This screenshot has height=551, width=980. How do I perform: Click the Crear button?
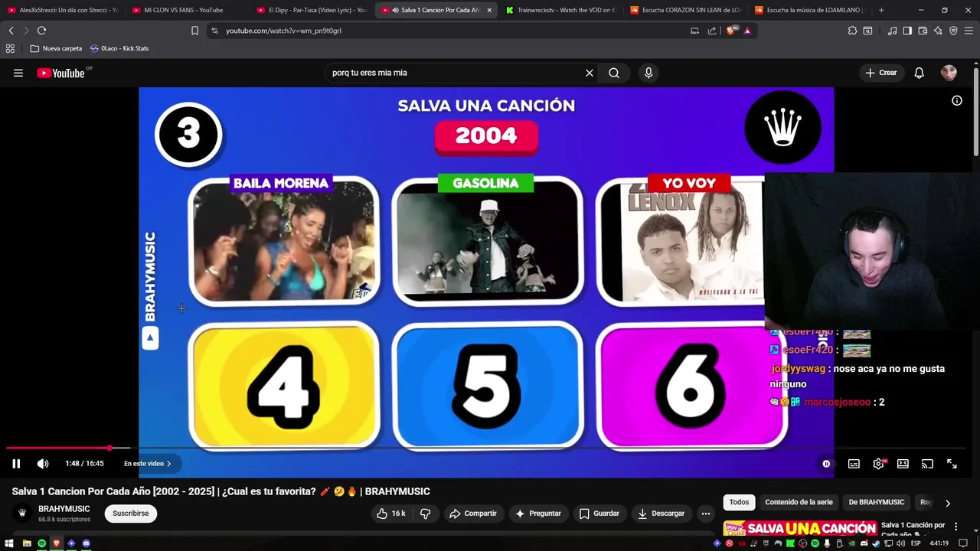(x=881, y=73)
